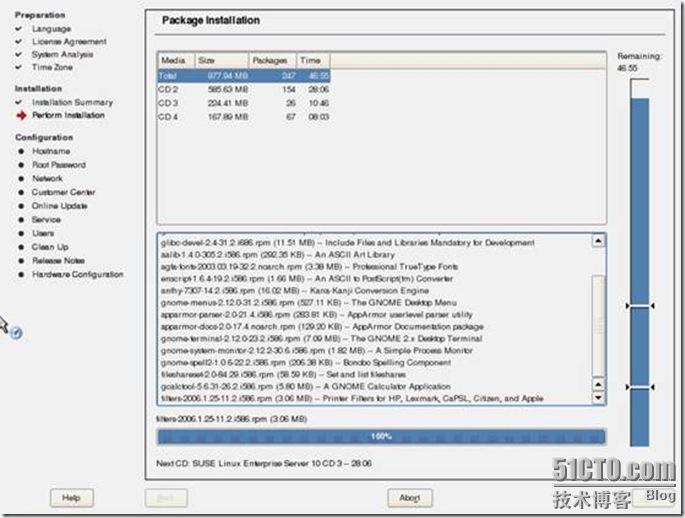Click the Media column header
Image resolution: width=685 pixels, height=518 pixels.
tap(176, 61)
